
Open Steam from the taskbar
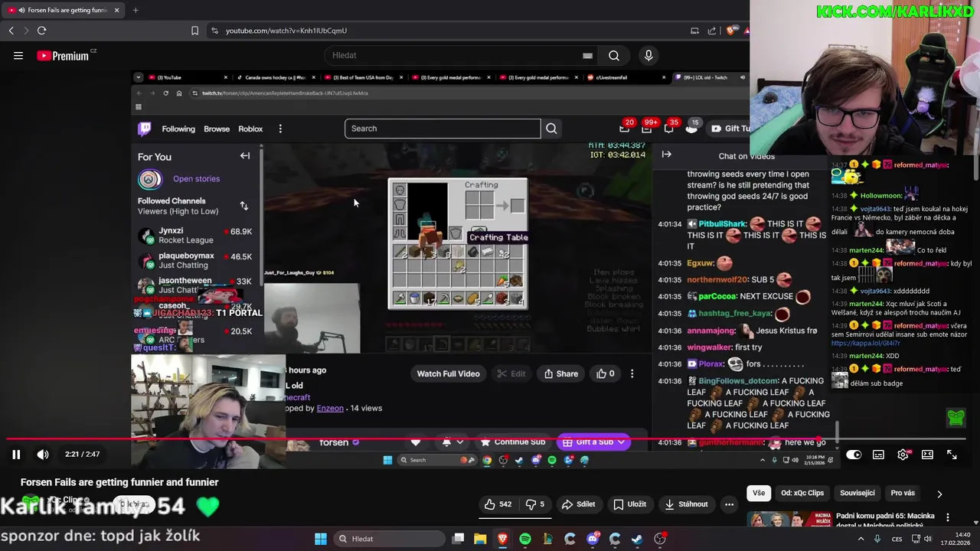[x=637, y=539]
